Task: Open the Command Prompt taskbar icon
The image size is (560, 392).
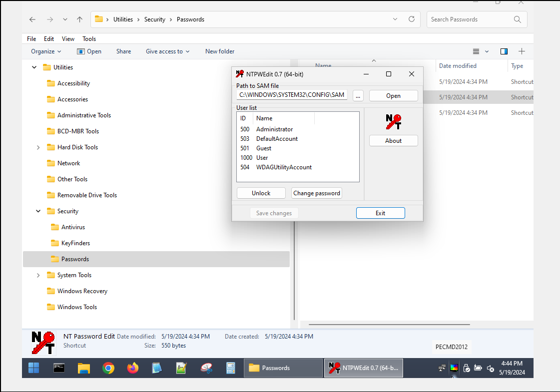Action: click(x=59, y=368)
